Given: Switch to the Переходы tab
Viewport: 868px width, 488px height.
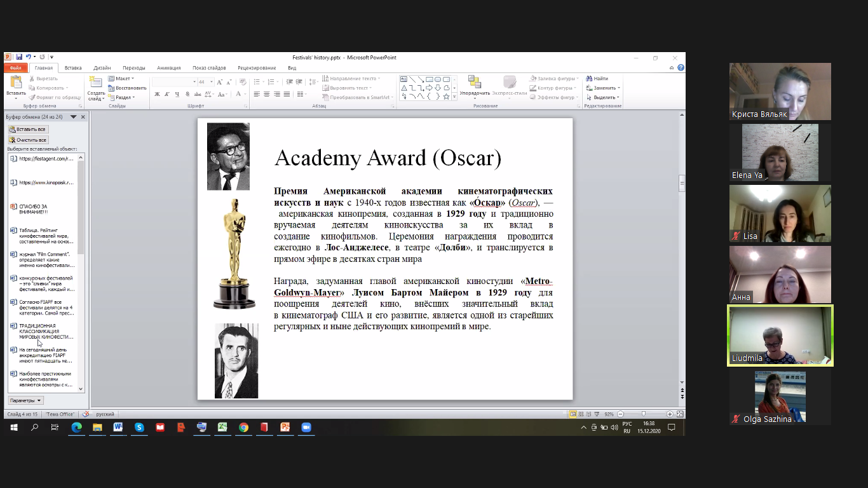Looking at the screenshot, I should pyautogui.click(x=133, y=68).
